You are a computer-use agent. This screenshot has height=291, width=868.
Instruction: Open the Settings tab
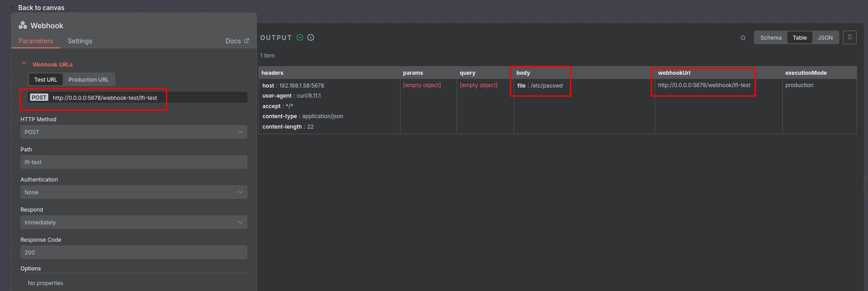[80, 41]
